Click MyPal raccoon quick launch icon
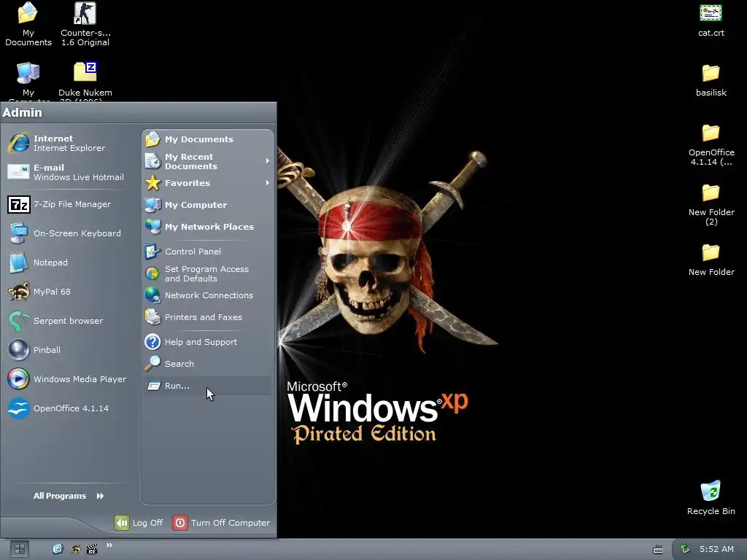The image size is (747, 560). click(75, 549)
